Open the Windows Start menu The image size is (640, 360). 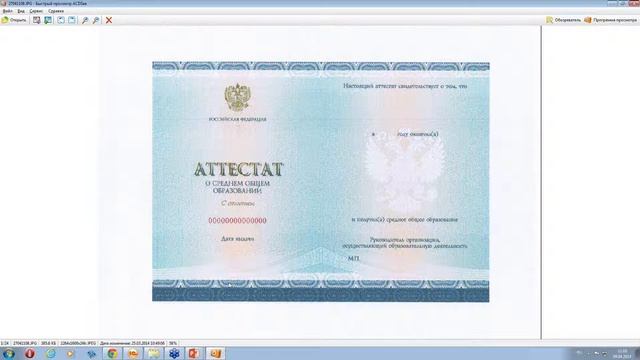9,353
